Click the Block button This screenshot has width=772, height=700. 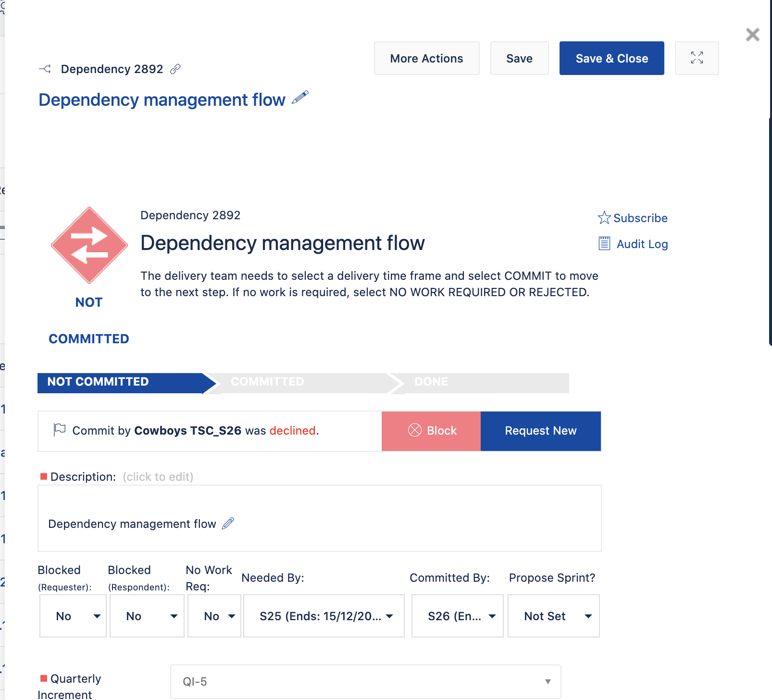coord(431,431)
